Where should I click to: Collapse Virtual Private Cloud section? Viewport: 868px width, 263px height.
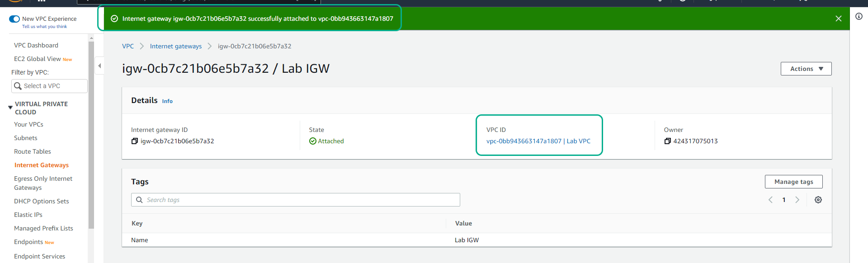(x=10, y=108)
